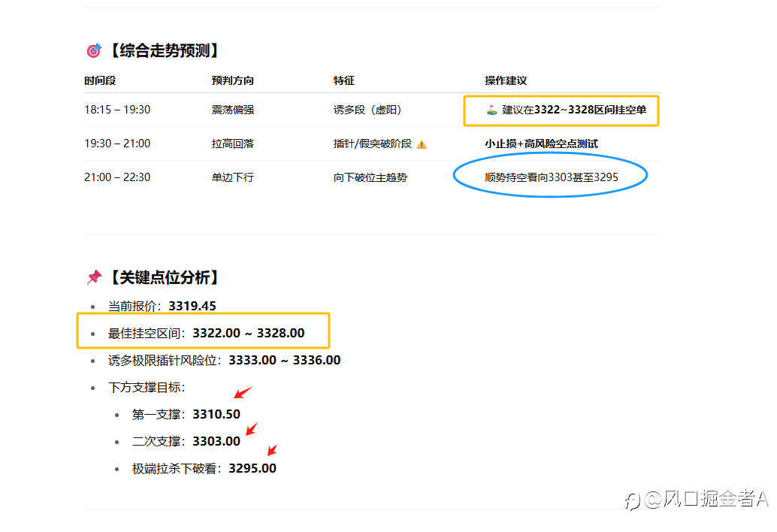
Task: Click the label 下方支撑目标
Action: point(144,387)
